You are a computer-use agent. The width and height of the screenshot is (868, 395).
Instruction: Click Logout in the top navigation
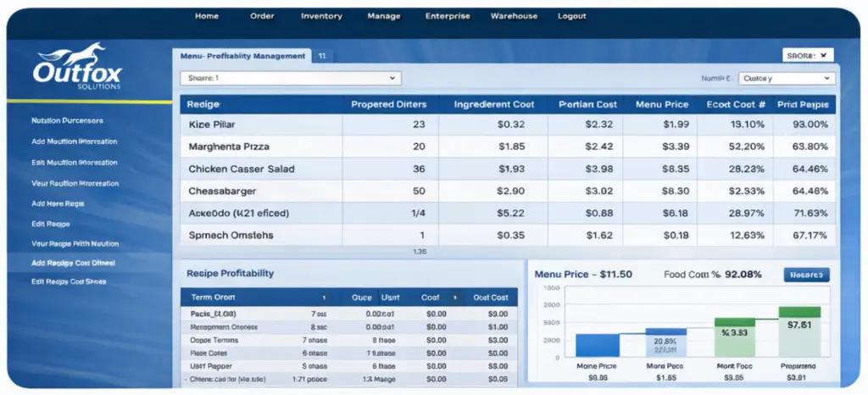pyautogui.click(x=571, y=16)
